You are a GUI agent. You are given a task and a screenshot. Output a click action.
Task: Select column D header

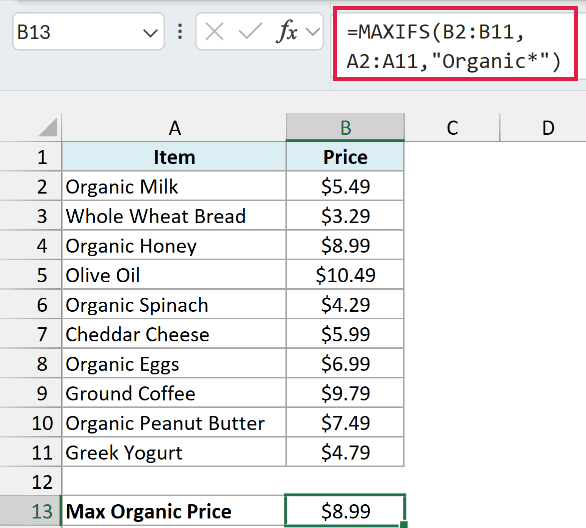point(548,128)
